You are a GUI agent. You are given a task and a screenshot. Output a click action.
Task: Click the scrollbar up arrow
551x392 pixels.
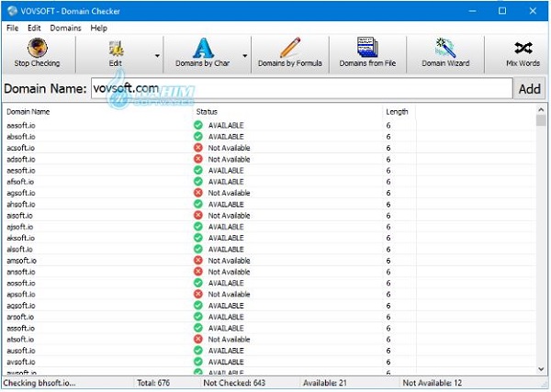click(541, 110)
